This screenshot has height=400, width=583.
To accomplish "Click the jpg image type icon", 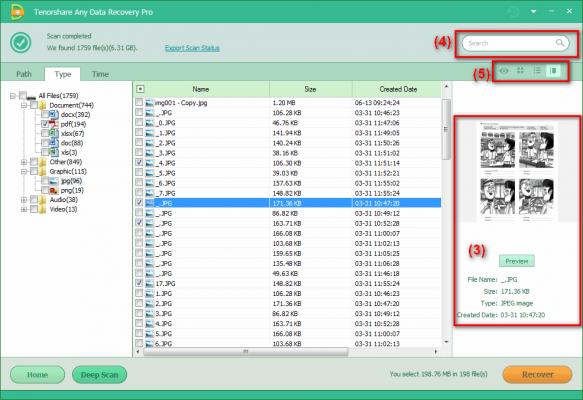I will pyautogui.click(x=54, y=181).
